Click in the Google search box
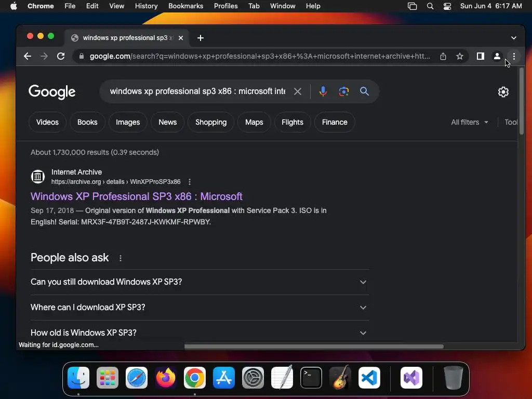The width and height of the screenshot is (532, 399). 197,91
